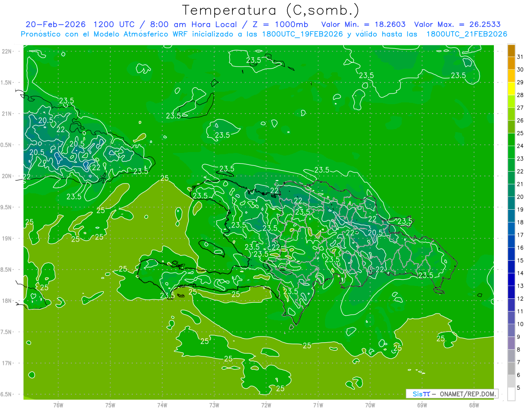Click the "1200 UTC" time label
The image size is (532, 411).
tap(114, 24)
